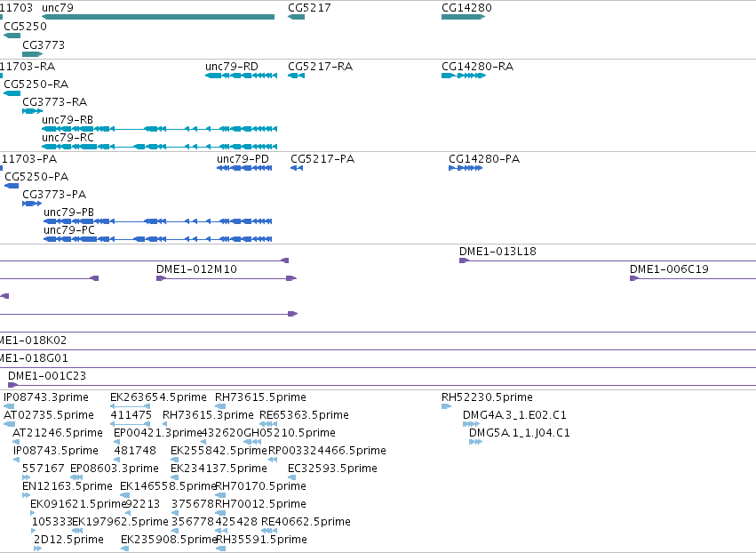Select the DME1-012M10 clone label
This screenshot has width=756, height=553.
(x=196, y=269)
